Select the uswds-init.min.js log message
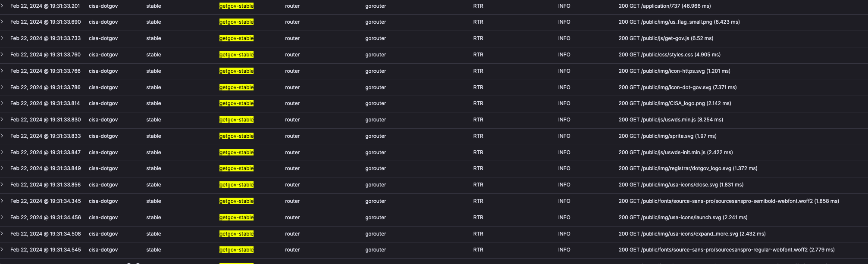The width and height of the screenshot is (868, 264). pyautogui.click(x=676, y=152)
